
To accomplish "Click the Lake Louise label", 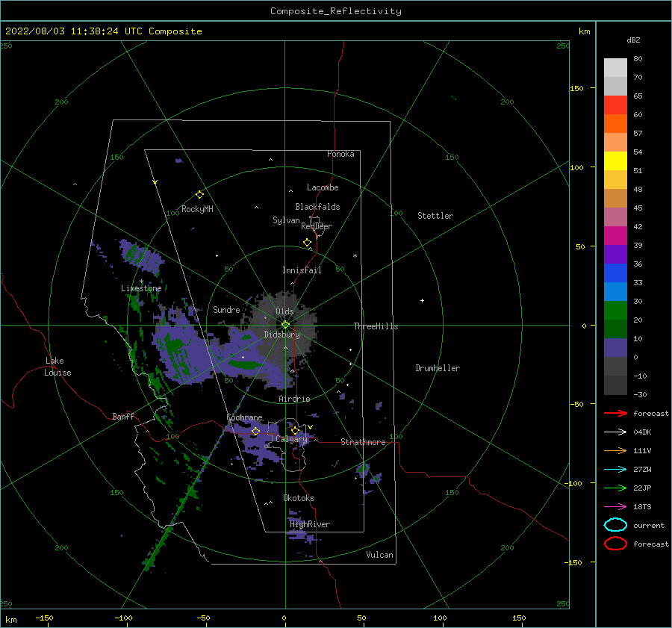I will (57, 367).
